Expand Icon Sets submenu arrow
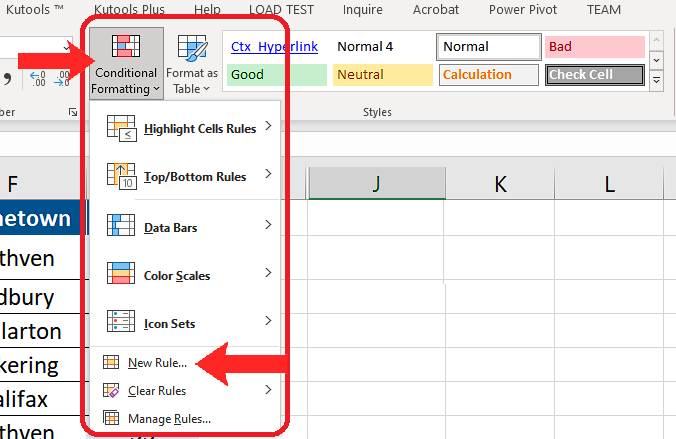Screen dimensions: 676x439 (x=268, y=320)
